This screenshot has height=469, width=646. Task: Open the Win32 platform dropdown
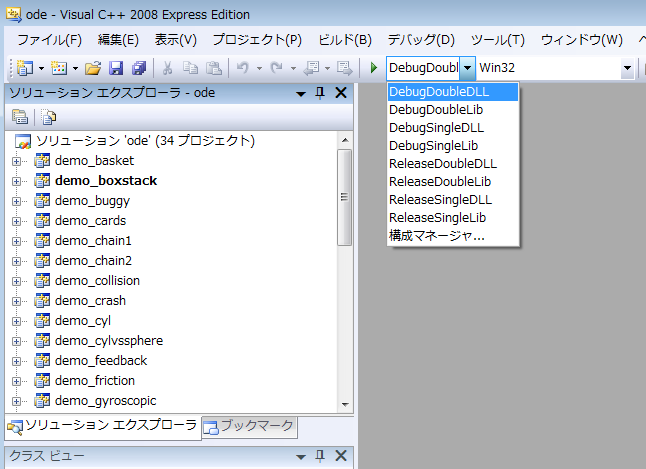[627, 68]
